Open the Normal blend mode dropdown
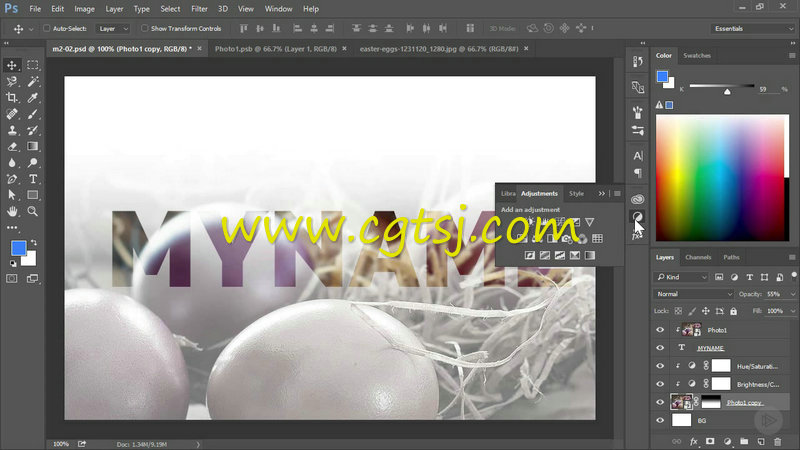This screenshot has height=450, width=800. [693, 294]
